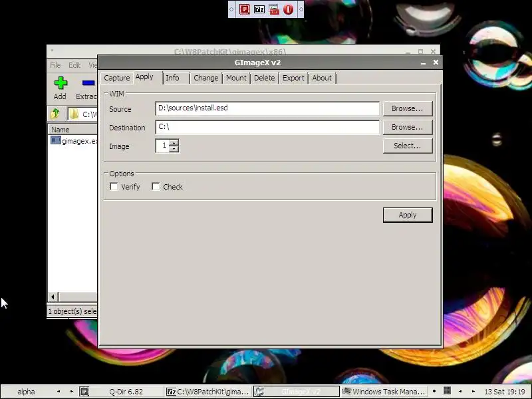
Task: Open the Info tab
Action: [x=172, y=78]
